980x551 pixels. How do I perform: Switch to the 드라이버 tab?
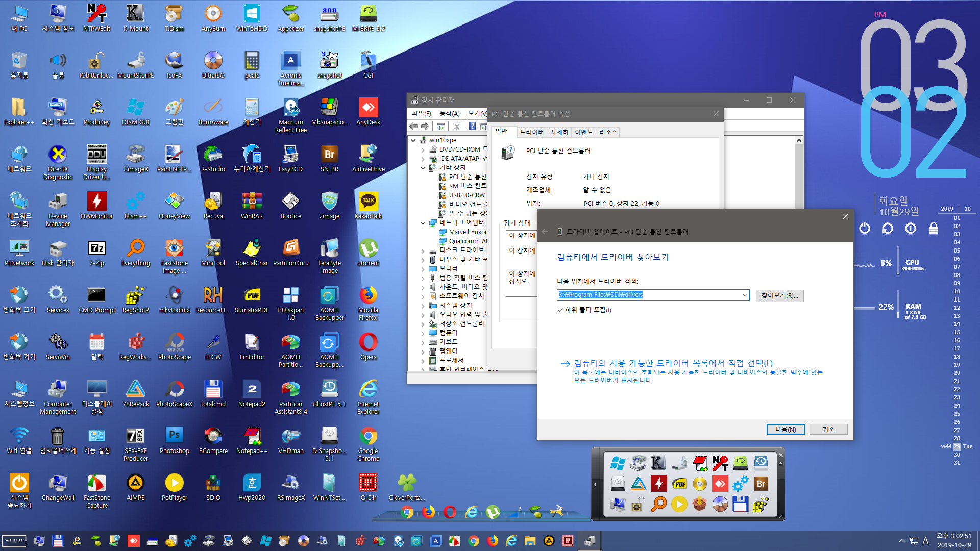tap(531, 132)
